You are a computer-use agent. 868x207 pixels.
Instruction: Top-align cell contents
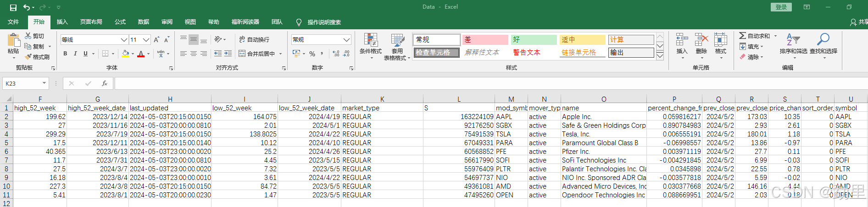pyautogui.click(x=184, y=39)
